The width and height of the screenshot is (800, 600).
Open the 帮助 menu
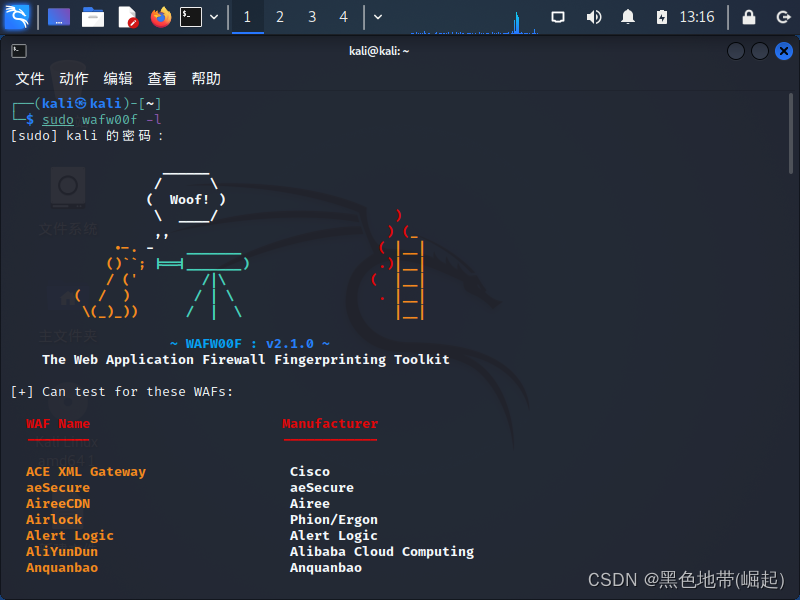[206, 79]
